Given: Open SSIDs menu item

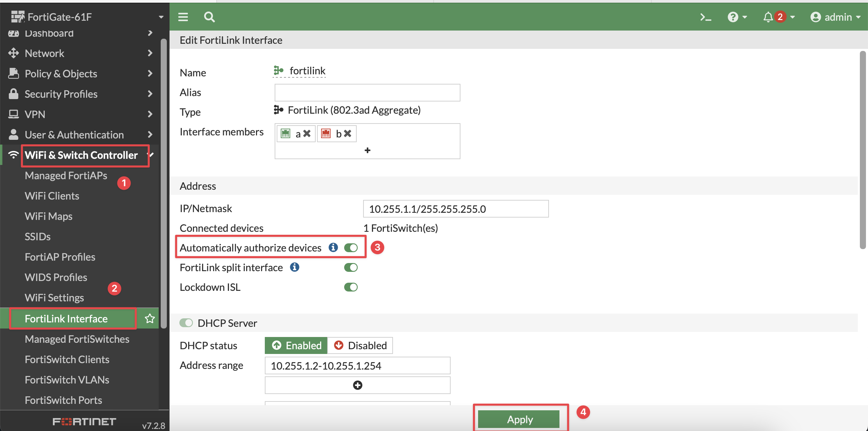Looking at the screenshot, I should (x=38, y=237).
